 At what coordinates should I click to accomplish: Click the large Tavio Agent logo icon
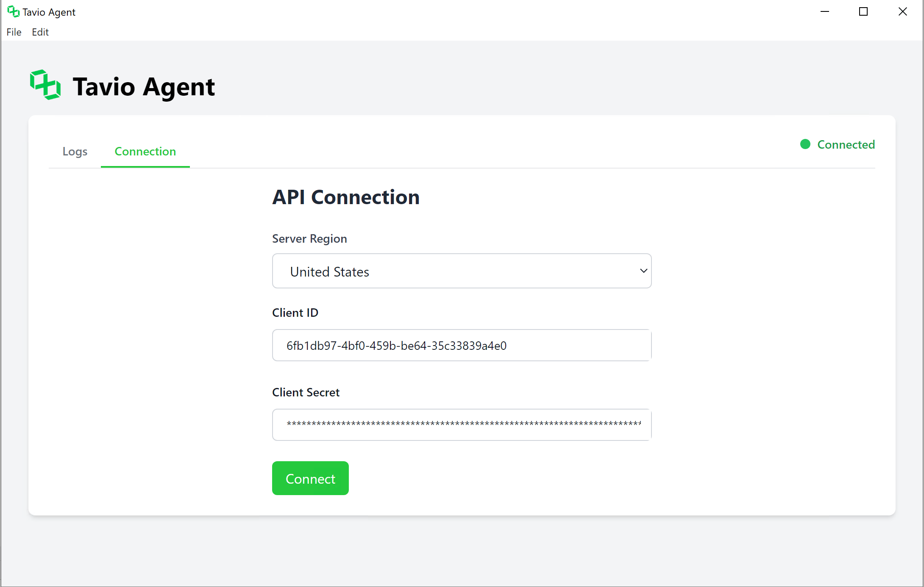[45, 85]
